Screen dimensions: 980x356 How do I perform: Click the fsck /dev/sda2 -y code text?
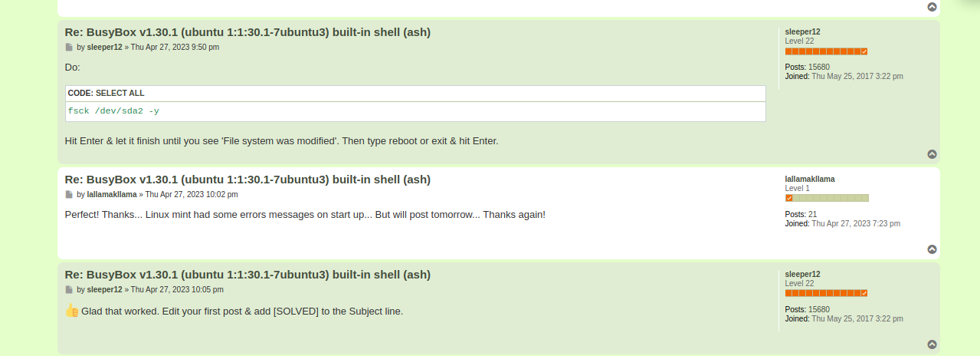113,111
